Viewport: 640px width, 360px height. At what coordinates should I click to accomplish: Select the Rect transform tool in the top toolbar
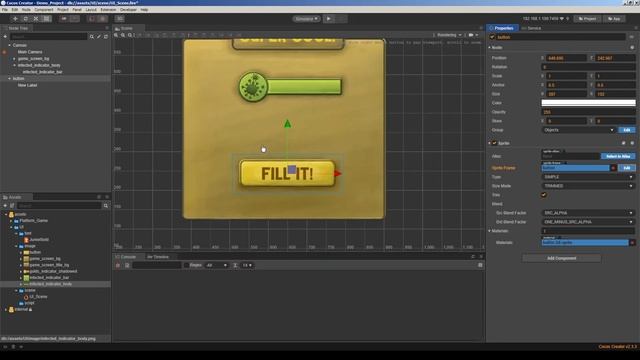click(47, 19)
